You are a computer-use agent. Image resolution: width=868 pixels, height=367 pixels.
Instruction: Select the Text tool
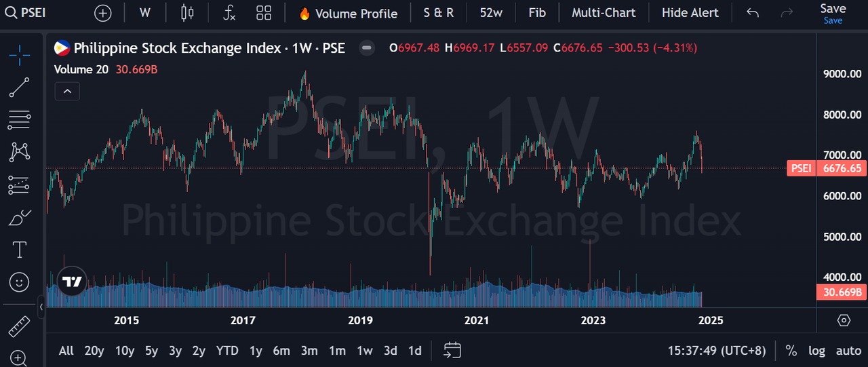click(20, 250)
